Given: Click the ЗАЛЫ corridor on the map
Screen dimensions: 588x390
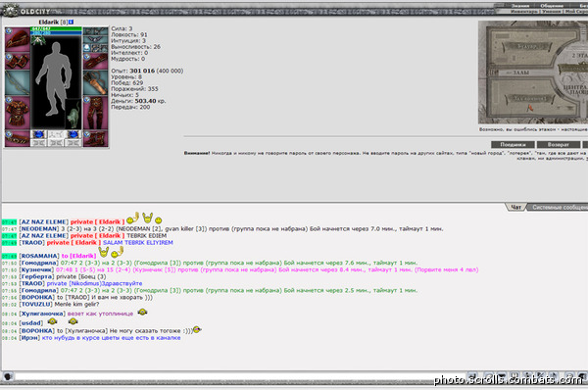Looking at the screenshot, I should pyautogui.click(x=520, y=73).
